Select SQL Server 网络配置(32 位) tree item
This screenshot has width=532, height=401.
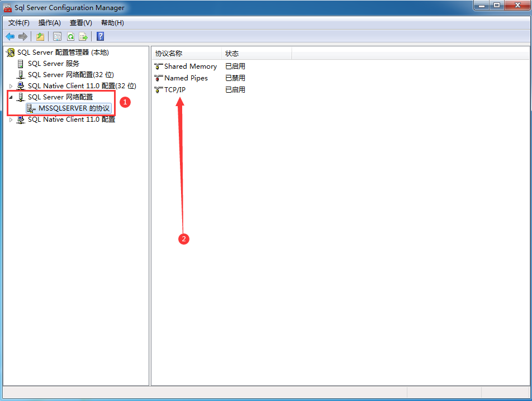coord(71,75)
